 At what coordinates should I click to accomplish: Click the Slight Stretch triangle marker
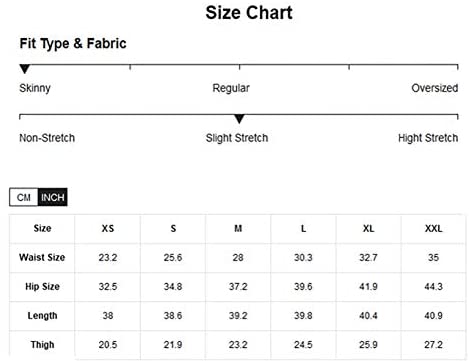click(239, 119)
